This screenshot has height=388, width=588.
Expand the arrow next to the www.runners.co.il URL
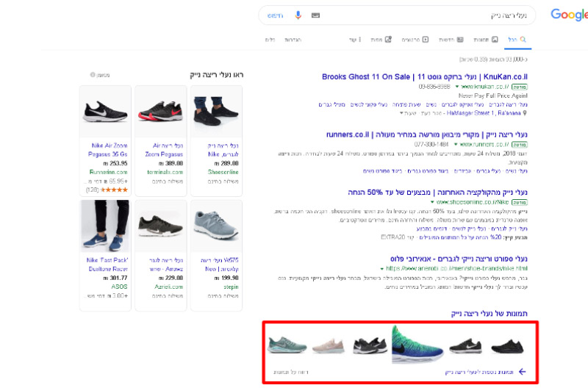(x=456, y=144)
